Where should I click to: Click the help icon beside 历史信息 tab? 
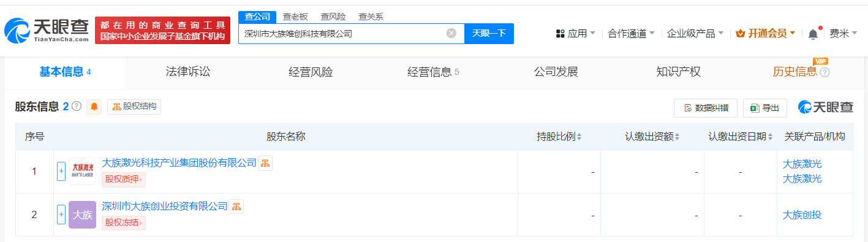[x=825, y=72]
